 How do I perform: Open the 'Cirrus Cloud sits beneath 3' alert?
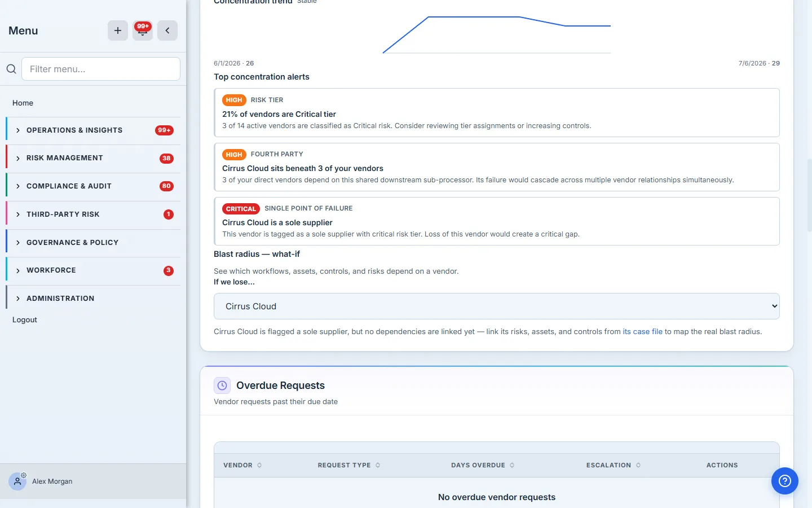pyautogui.click(x=497, y=167)
